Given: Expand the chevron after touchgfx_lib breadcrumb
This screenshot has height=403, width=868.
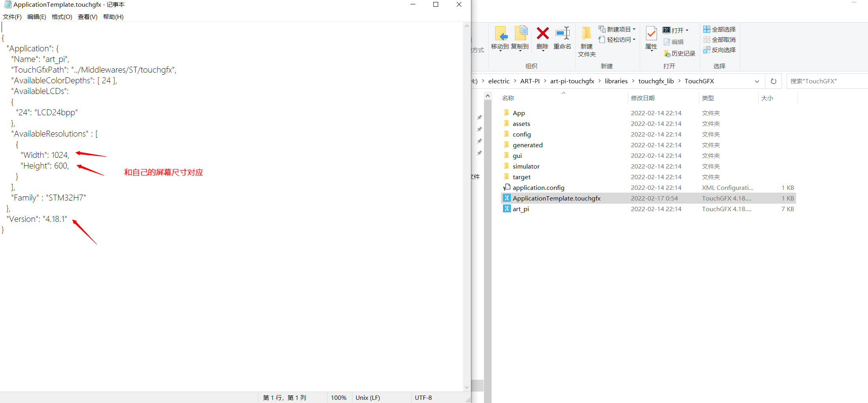Looking at the screenshot, I should click(x=680, y=81).
